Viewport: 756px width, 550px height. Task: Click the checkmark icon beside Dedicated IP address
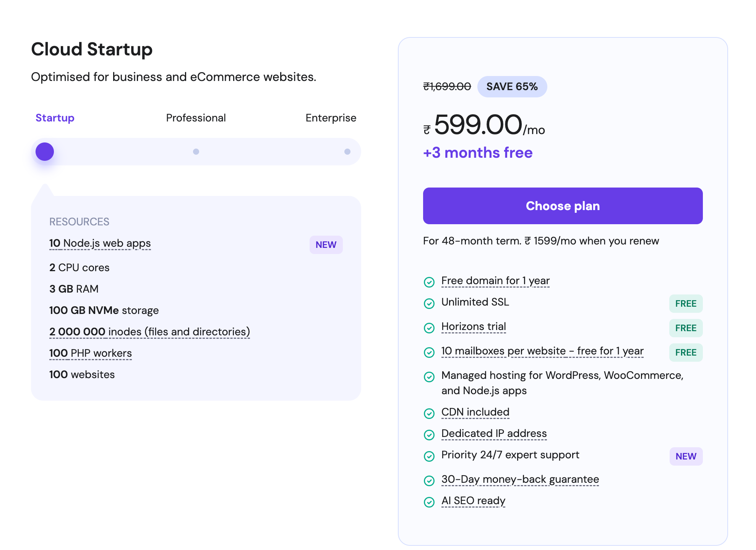[429, 435]
